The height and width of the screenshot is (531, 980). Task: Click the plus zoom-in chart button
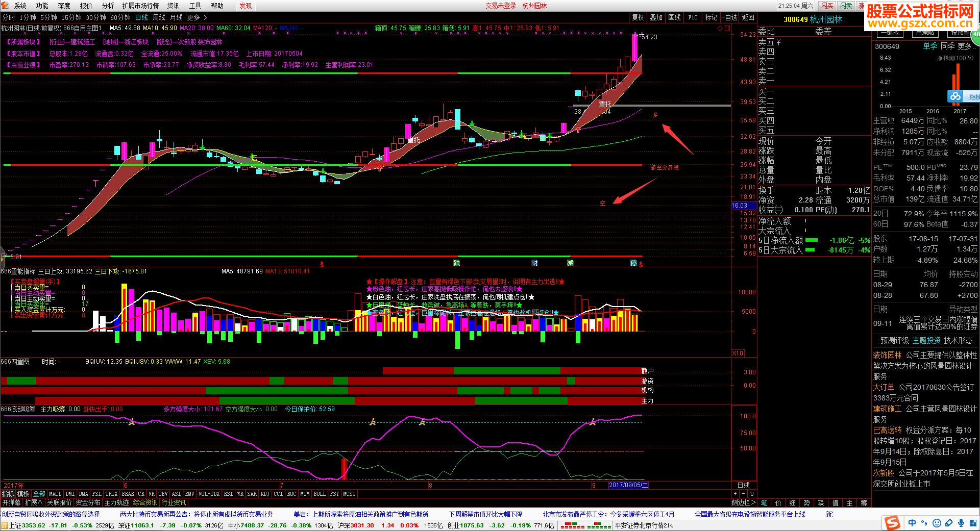click(x=735, y=494)
